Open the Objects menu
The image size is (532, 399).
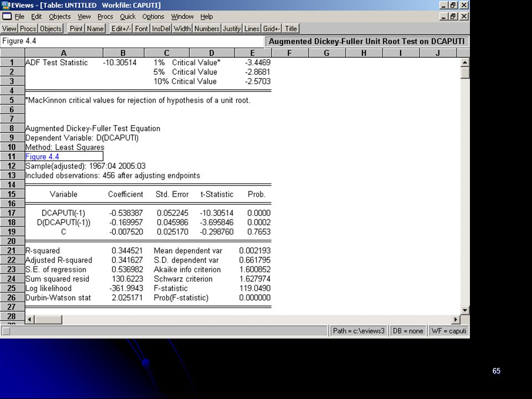click(x=60, y=17)
